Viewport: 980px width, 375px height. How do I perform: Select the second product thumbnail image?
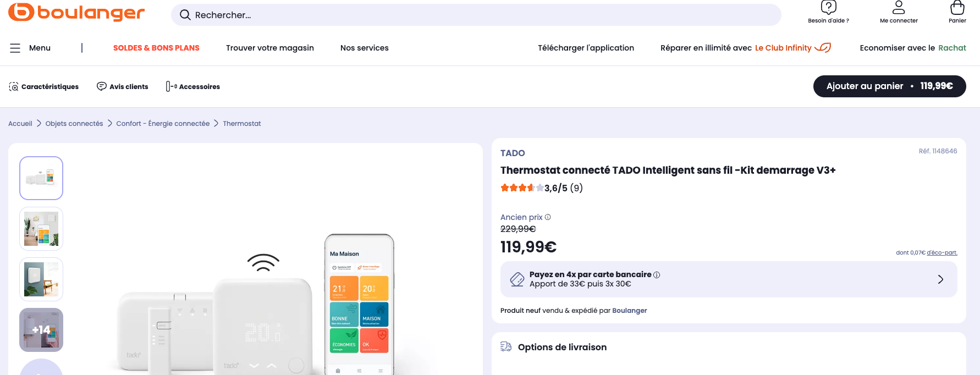click(x=41, y=229)
